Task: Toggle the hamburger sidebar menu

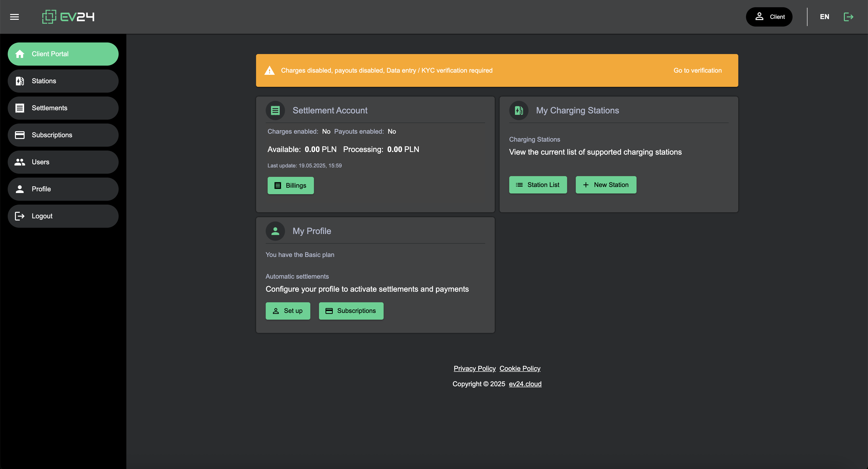Action: (14, 17)
